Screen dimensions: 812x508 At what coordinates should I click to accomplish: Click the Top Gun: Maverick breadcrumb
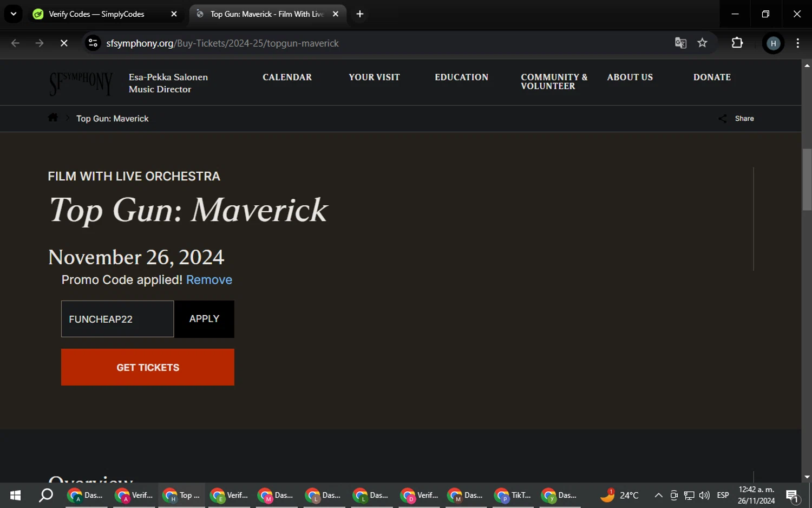pos(112,119)
